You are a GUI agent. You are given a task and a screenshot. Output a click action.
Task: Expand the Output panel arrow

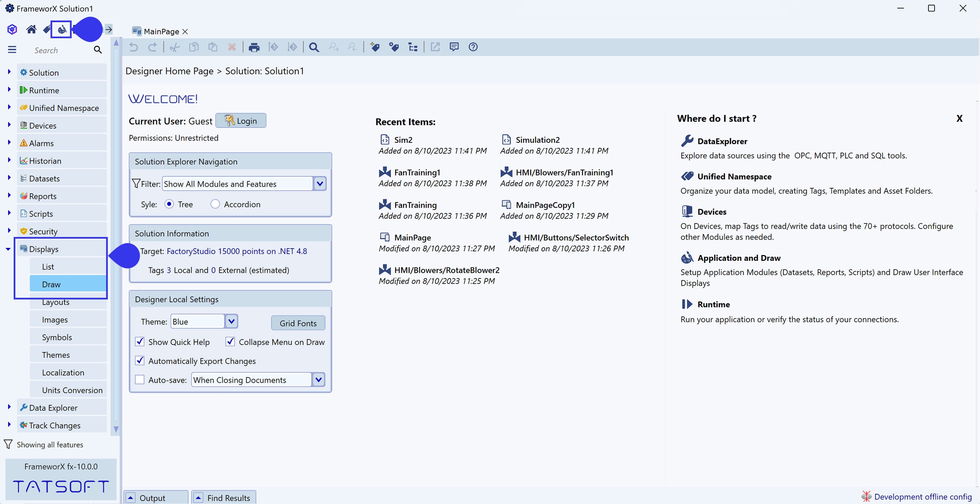[130, 498]
